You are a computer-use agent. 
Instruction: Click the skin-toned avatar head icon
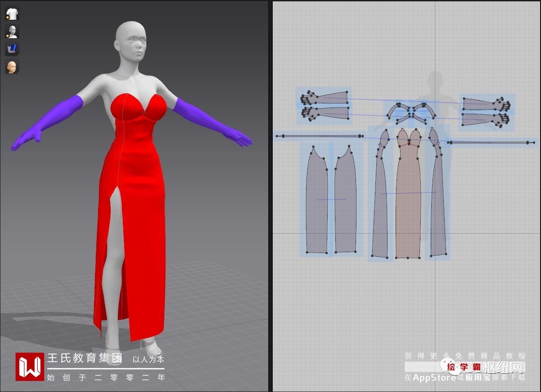[x=12, y=67]
